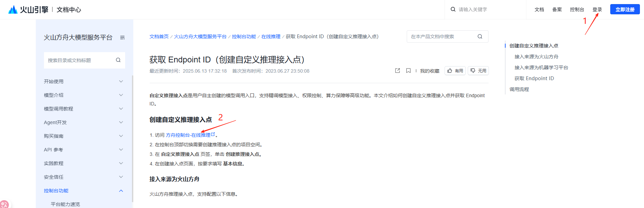Click the 最近更新时间 timestamp text

188,71
